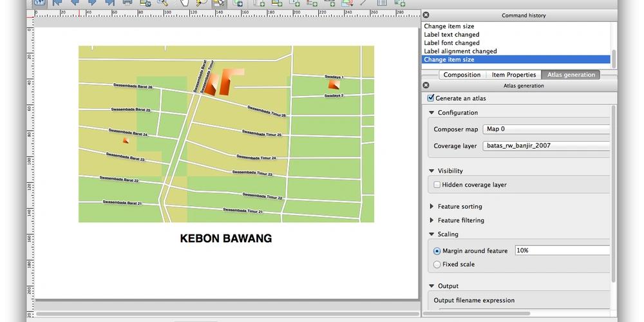Collapse the Output section

[431, 286]
